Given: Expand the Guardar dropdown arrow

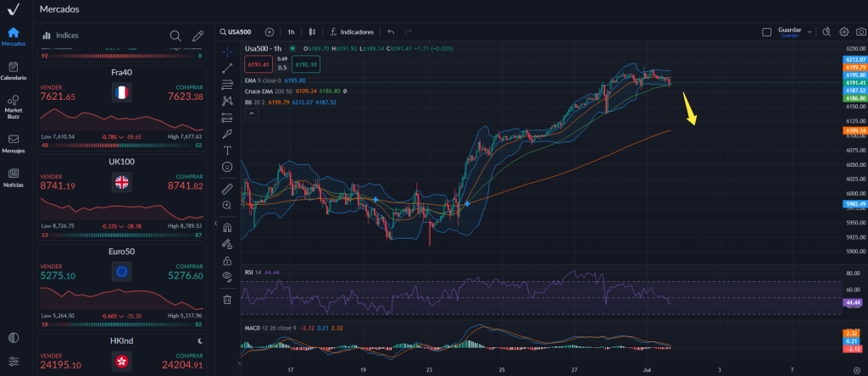Looking at the screenshot, I should click(x=810, y=32).
